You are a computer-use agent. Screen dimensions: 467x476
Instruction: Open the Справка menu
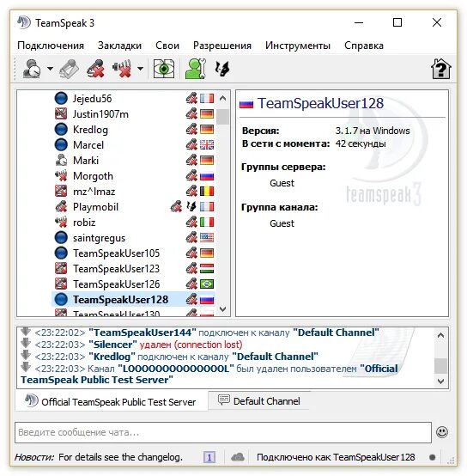tap(364, 46)
